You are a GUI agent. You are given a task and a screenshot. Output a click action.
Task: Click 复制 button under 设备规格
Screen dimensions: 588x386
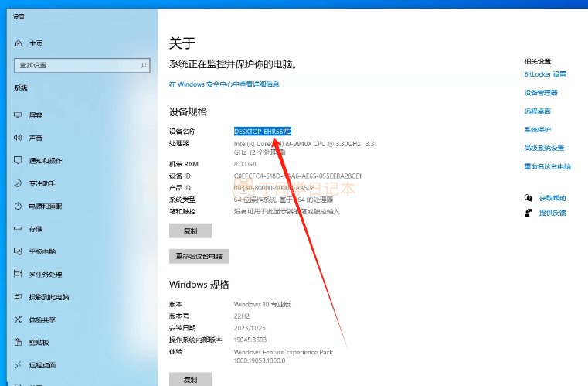pos(191,231)
